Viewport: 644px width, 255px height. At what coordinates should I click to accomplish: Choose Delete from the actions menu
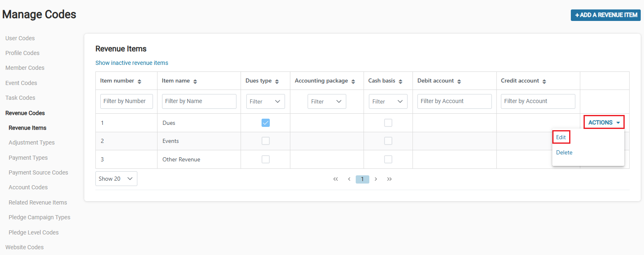point(564,152)
